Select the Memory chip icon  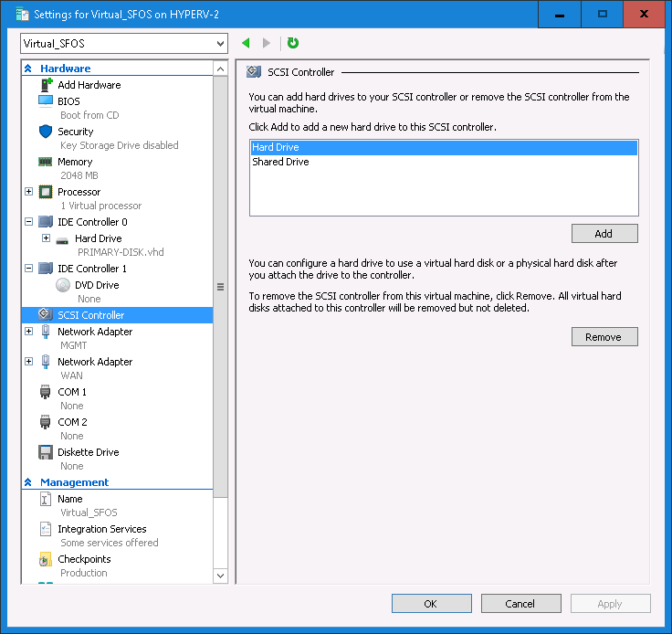tap(46, 162)
